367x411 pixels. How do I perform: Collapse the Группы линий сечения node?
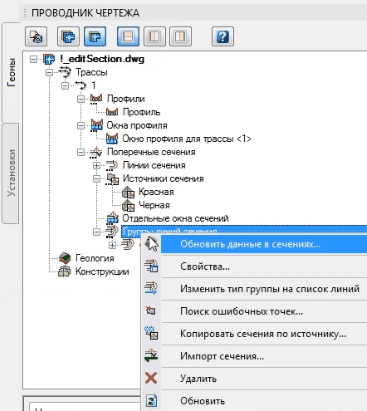(x=97, y=232)
